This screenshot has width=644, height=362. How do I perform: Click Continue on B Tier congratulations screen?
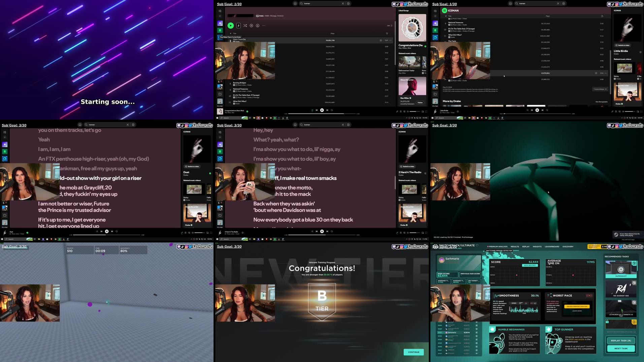point(414,352)
